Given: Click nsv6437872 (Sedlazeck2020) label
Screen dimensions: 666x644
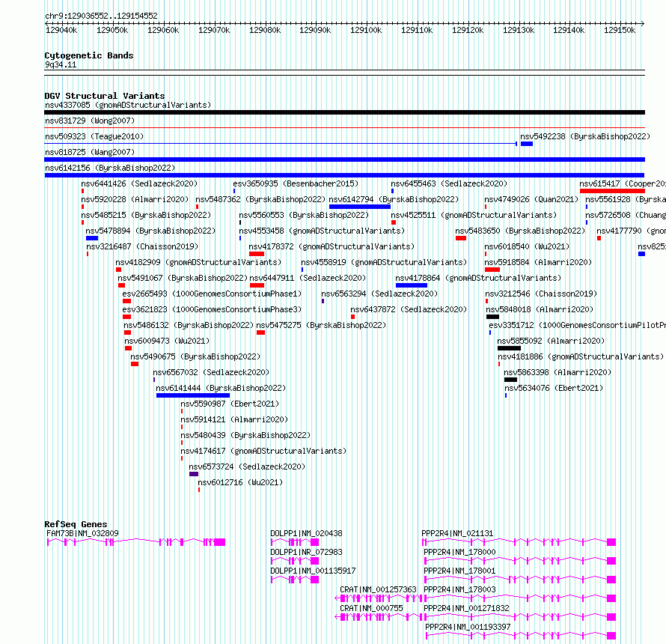Looking at the screenshot, I should (x=409, y=309).
